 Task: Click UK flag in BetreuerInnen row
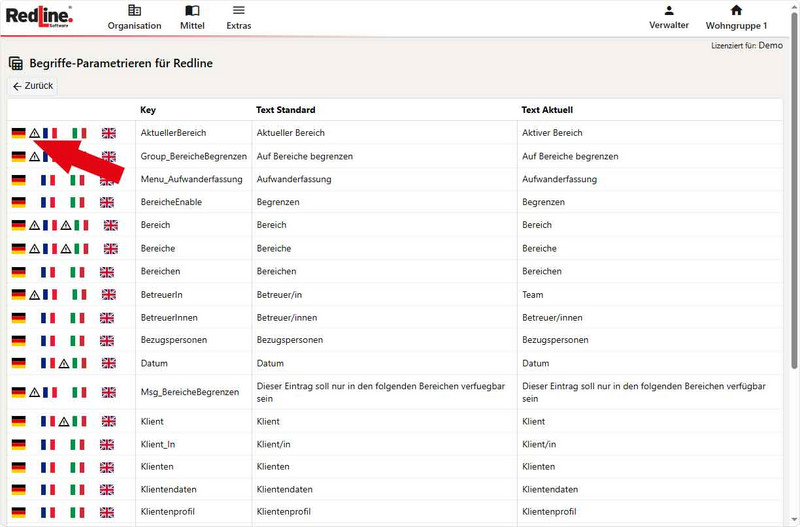[x=108, y=318]
